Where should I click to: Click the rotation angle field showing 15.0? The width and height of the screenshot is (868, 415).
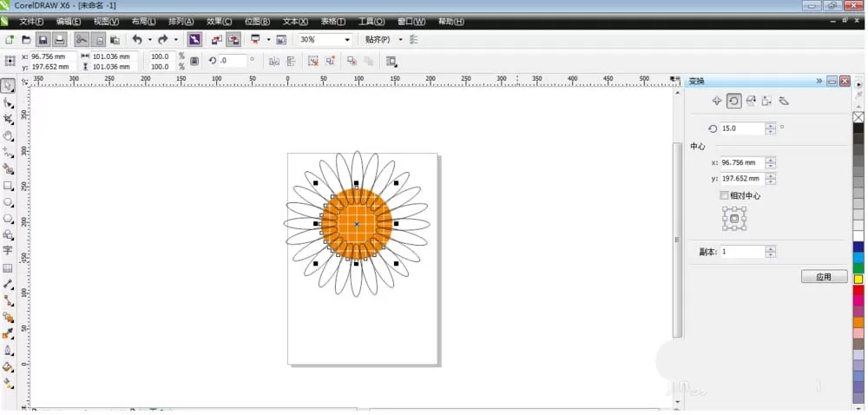coord(742,128)
